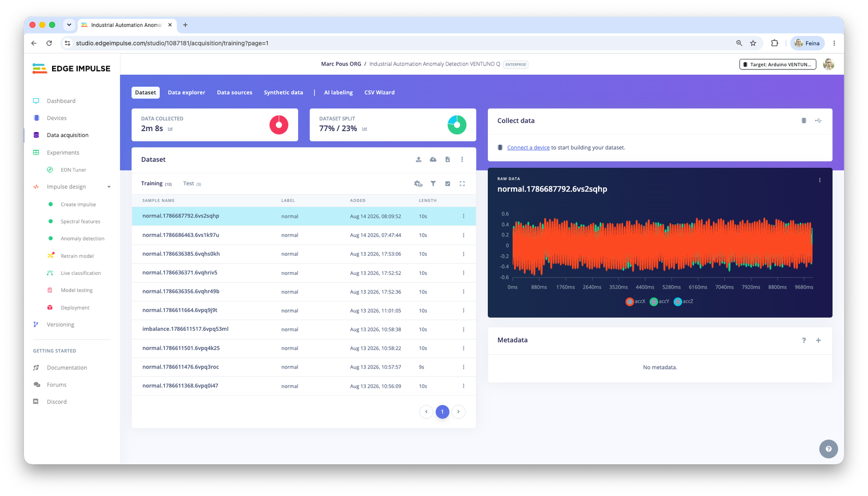The height and width of the screenshot is (496, 868).
Task: Open row menu for normal.1786611368.6vpq0i47
Action: 464,386
